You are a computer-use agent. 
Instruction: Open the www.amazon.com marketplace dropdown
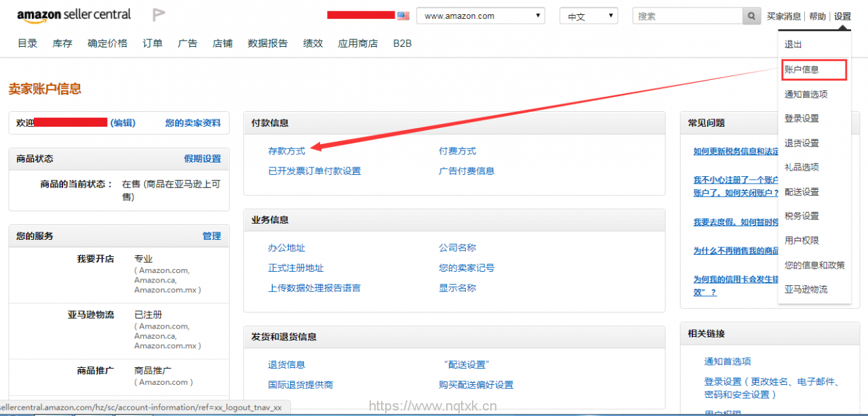(481, 16)
